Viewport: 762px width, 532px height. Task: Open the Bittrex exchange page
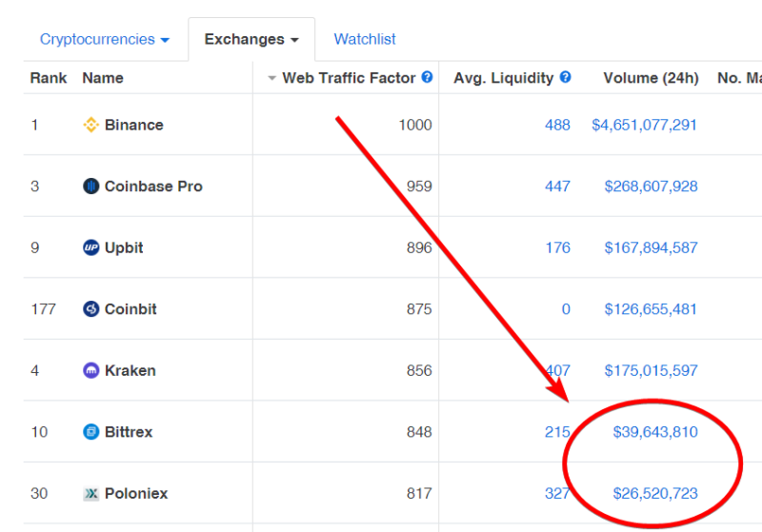coord(129,432)
